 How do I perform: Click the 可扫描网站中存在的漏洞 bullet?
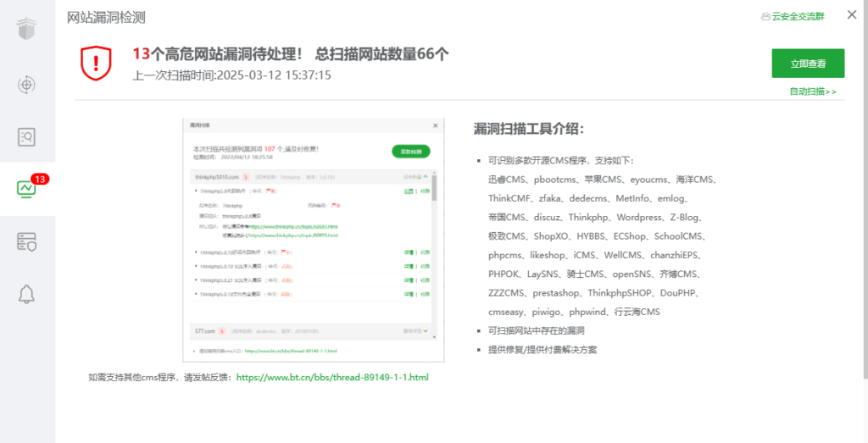pyautogui.click(x=537, y=330)
